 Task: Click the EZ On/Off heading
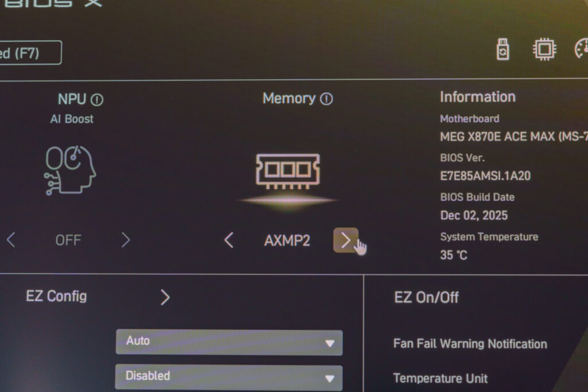(x=427, y=297)
